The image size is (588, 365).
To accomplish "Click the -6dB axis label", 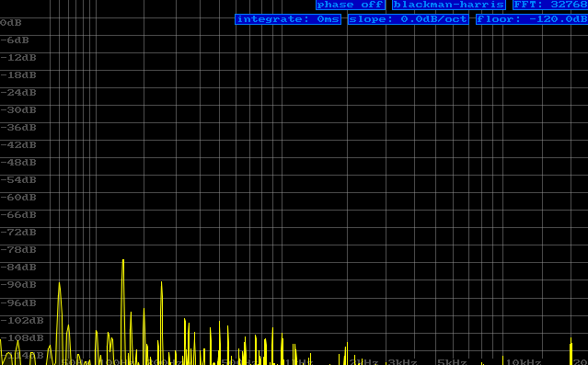I will tap(15, 40).
